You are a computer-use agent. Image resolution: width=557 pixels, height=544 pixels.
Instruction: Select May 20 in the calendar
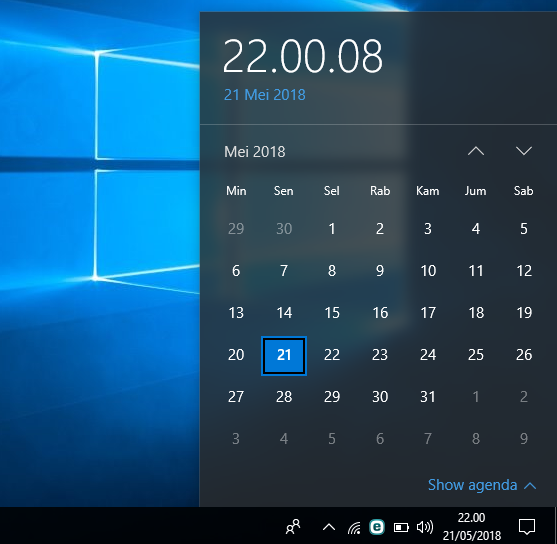click(x=236, y=355)
